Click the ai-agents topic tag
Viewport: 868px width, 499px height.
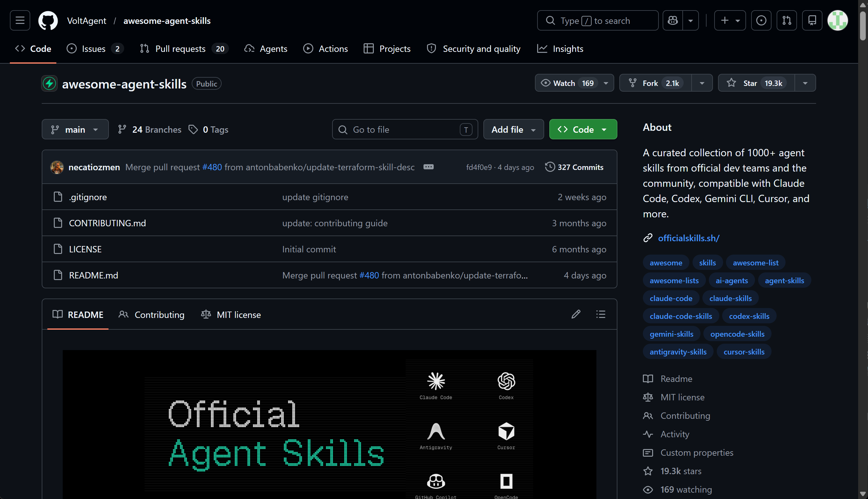(x=732, y=280)
